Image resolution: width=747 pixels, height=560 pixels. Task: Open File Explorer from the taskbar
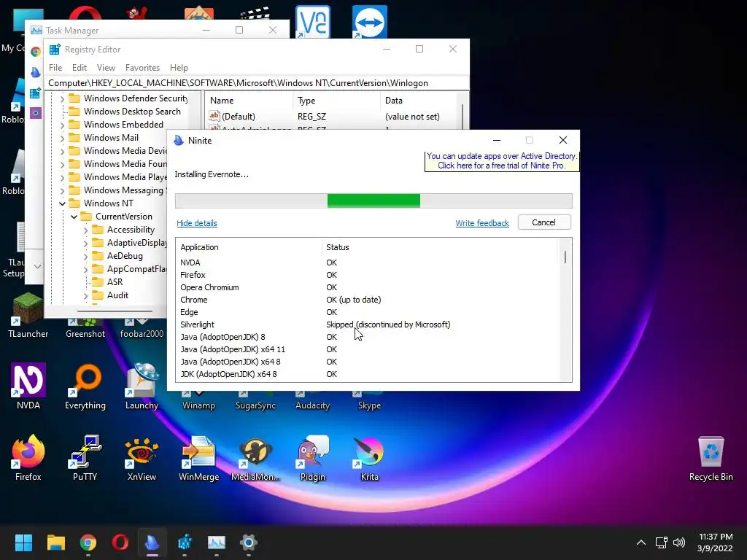(55, 542)
